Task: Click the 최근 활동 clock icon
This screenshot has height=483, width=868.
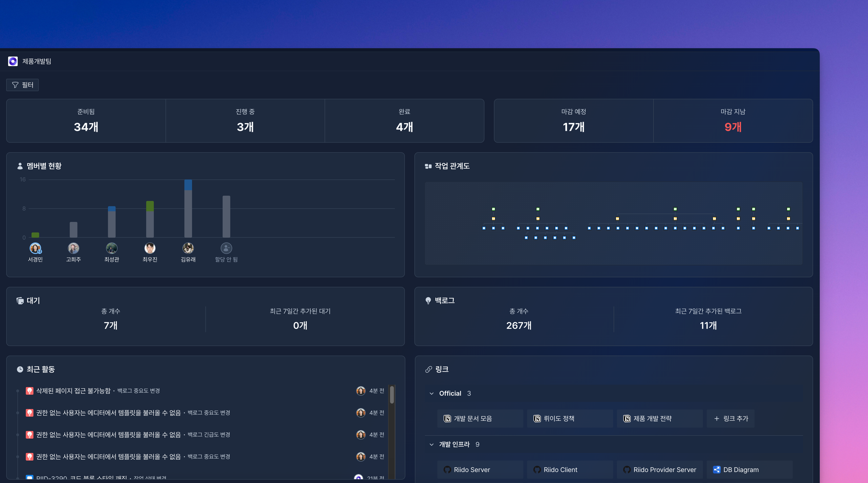Action: pos(20,369)
